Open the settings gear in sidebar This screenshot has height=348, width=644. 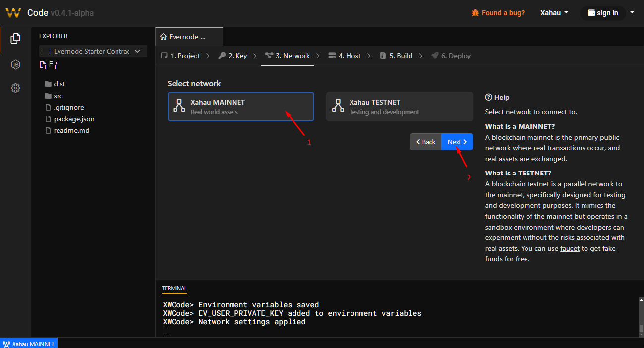[15, 88]
